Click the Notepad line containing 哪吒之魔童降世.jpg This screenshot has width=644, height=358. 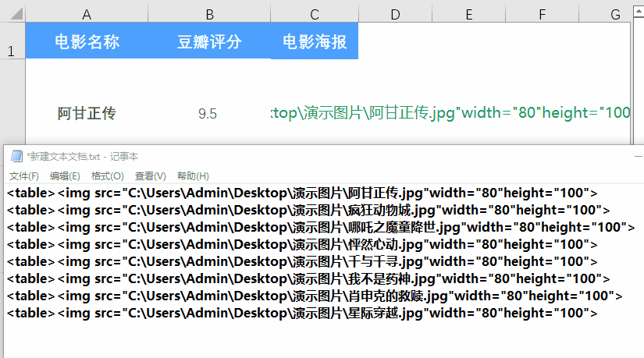click(321, 227)
